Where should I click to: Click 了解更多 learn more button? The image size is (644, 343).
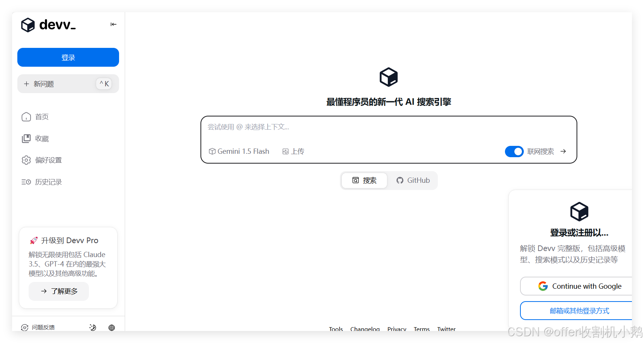[59, 291]
